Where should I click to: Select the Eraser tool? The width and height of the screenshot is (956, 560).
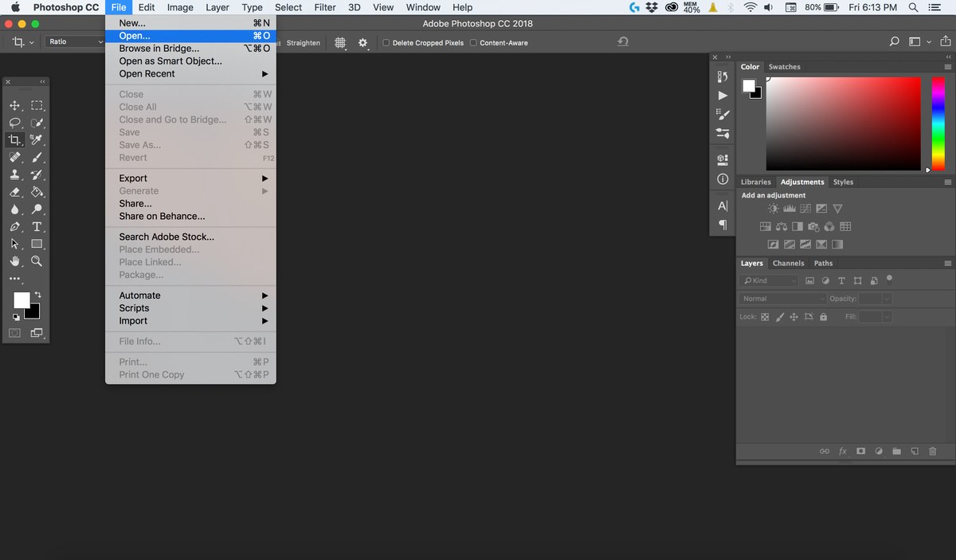point(15,192)
